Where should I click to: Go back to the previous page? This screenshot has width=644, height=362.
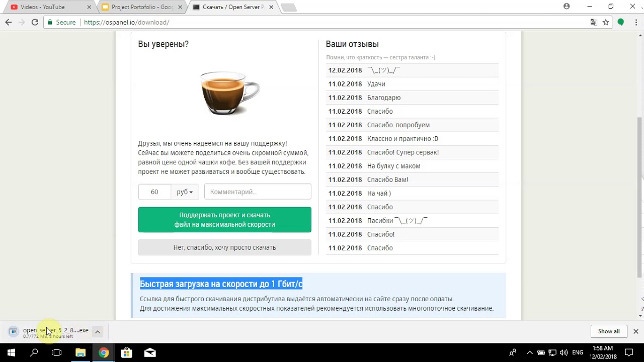click(9, 22)
